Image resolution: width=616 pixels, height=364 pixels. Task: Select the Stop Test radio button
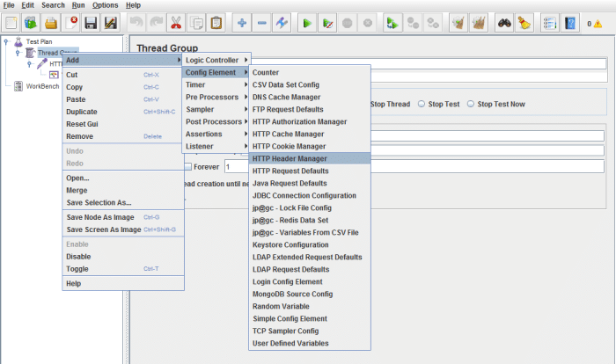pos(422,104)
